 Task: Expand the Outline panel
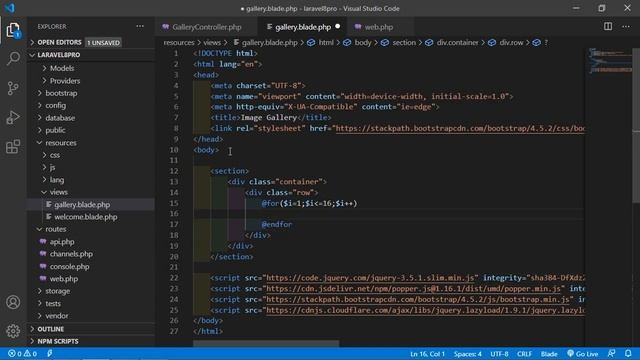point(51,329)
